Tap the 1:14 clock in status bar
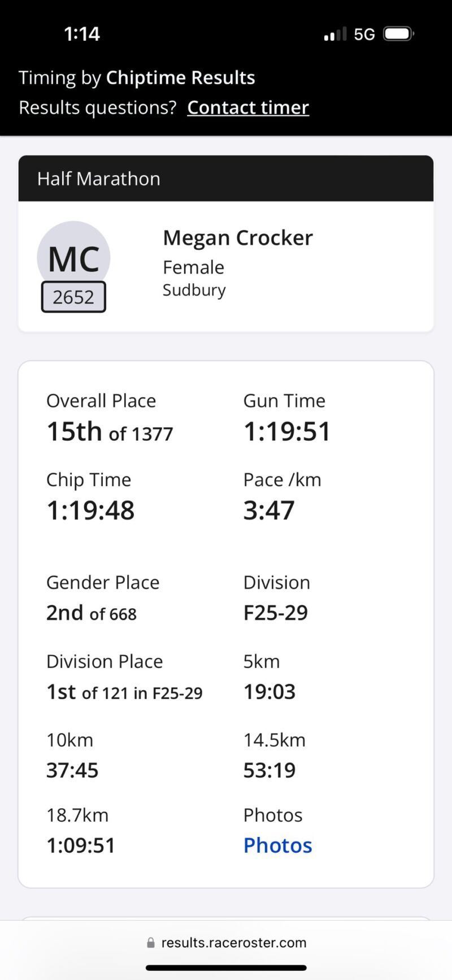Screen dimensions: 452x980 [x=82, y=34]
